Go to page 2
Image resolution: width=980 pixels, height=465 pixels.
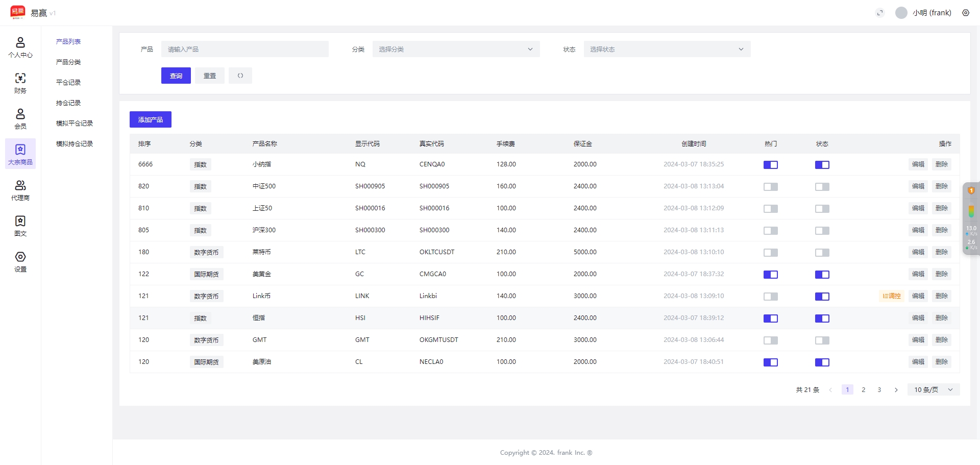pos(864,390)
